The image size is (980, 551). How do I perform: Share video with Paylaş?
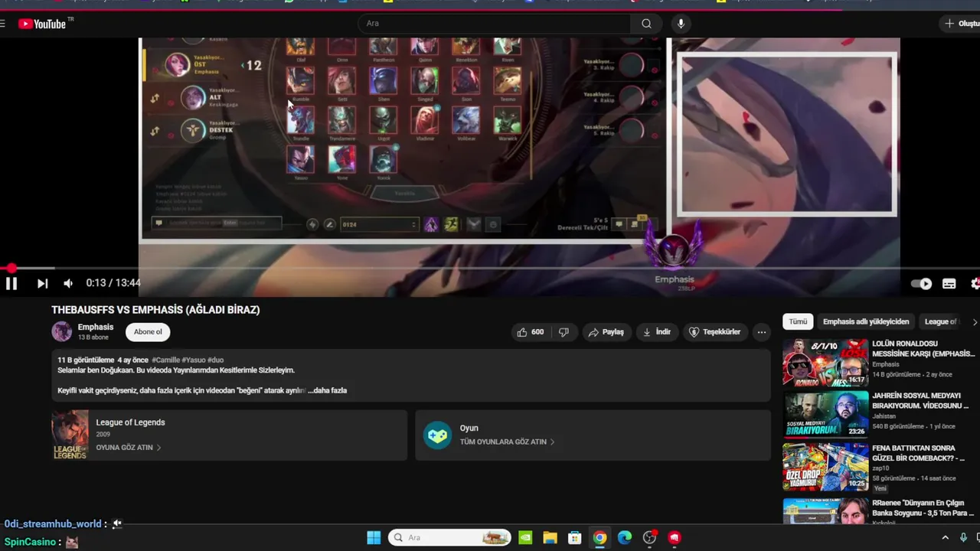point(606,332)
